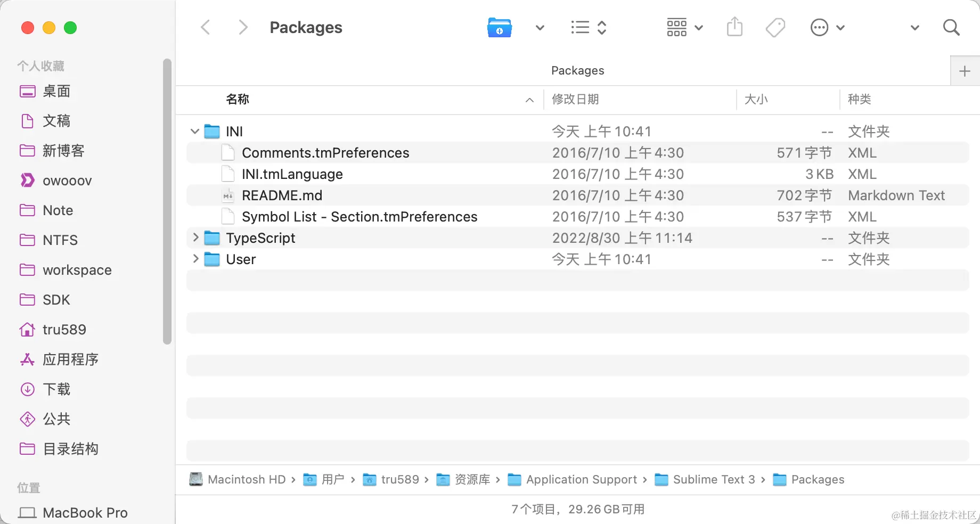Select the TypeScript folder icon
The height and width of the screenshot is (524, 980).
(212, 238)
